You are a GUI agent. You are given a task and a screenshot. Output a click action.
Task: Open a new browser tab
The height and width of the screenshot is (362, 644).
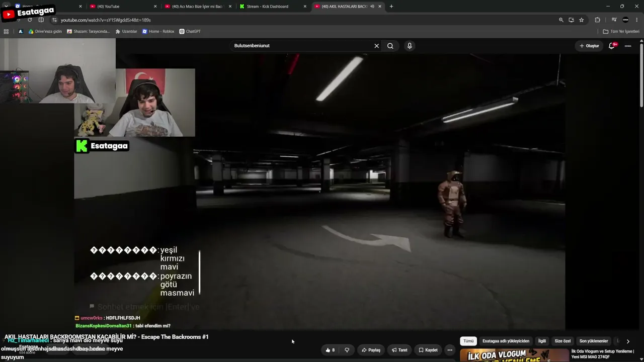391,7
